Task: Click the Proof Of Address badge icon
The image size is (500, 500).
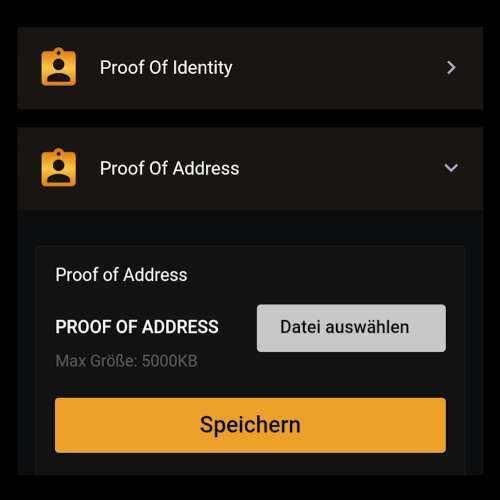Action: (x=59, y=168)
